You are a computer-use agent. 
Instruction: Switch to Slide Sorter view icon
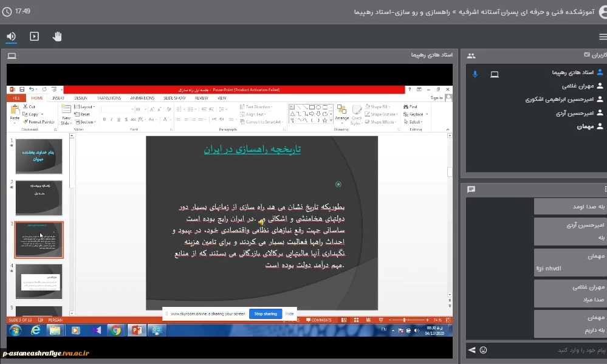tap(356, 320)
